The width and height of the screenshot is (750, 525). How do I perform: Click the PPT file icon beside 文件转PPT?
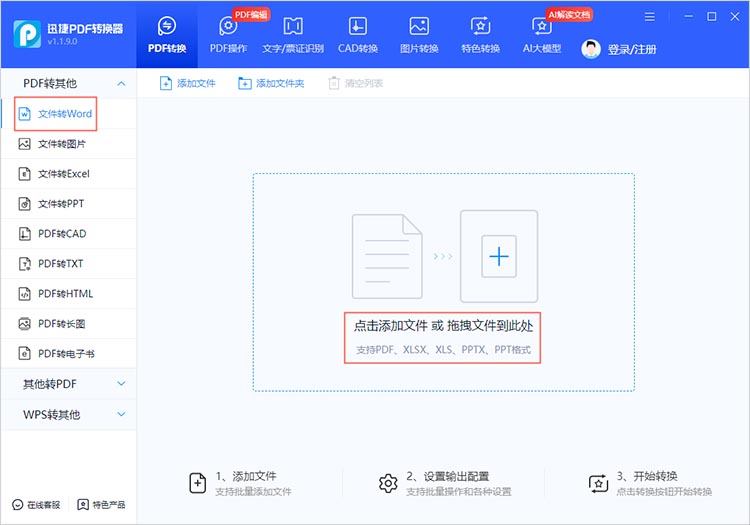pos(24,204)
